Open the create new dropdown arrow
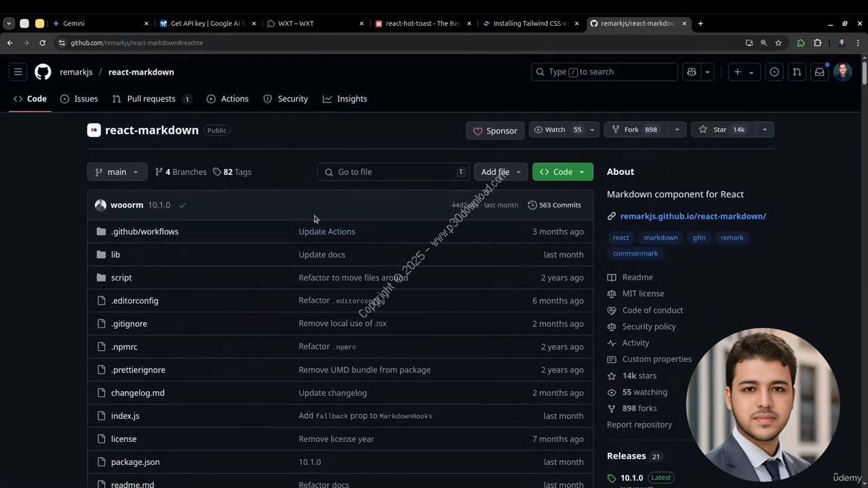The height and width of the screenshot is (488, 868). point(751,72)
